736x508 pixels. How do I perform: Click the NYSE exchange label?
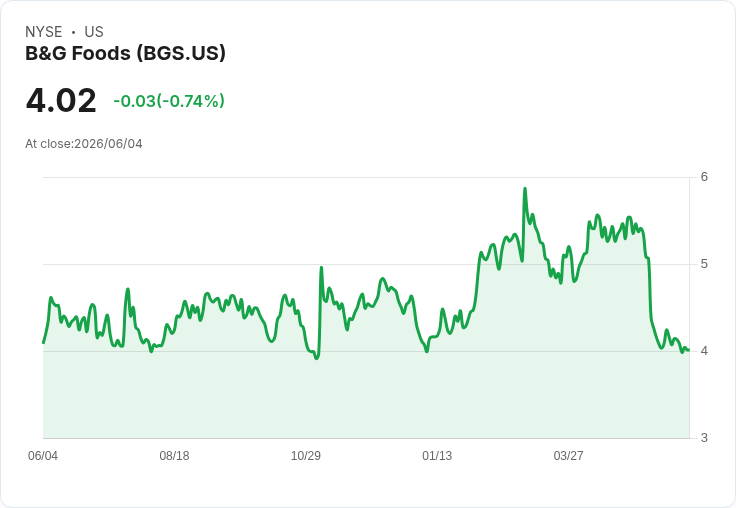pyautogui.click(x=44, y=32)
